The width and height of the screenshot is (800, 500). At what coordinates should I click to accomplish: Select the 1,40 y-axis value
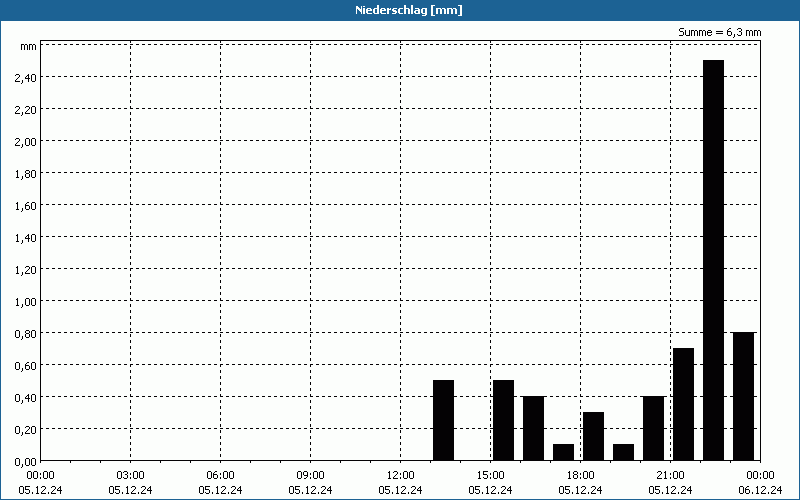pyautogui.click(x=26, y=238)
